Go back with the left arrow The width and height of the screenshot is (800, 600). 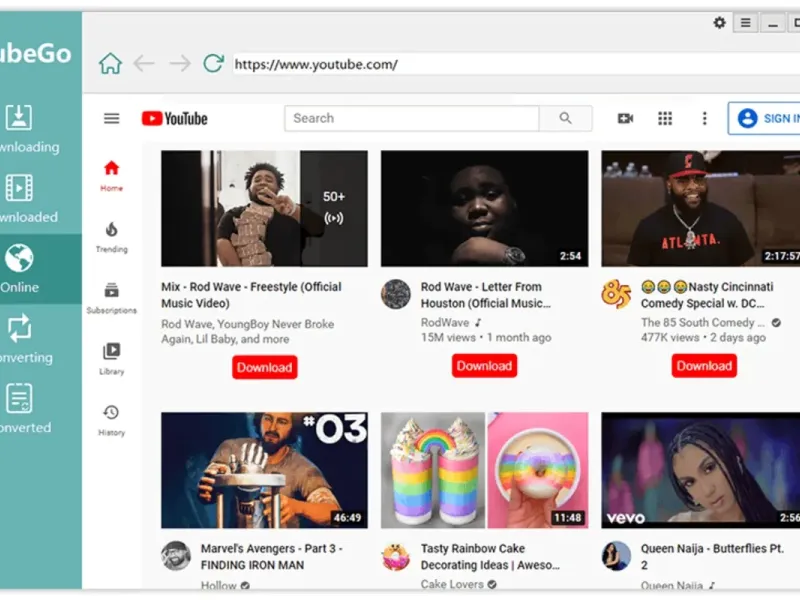click(144, 64)
